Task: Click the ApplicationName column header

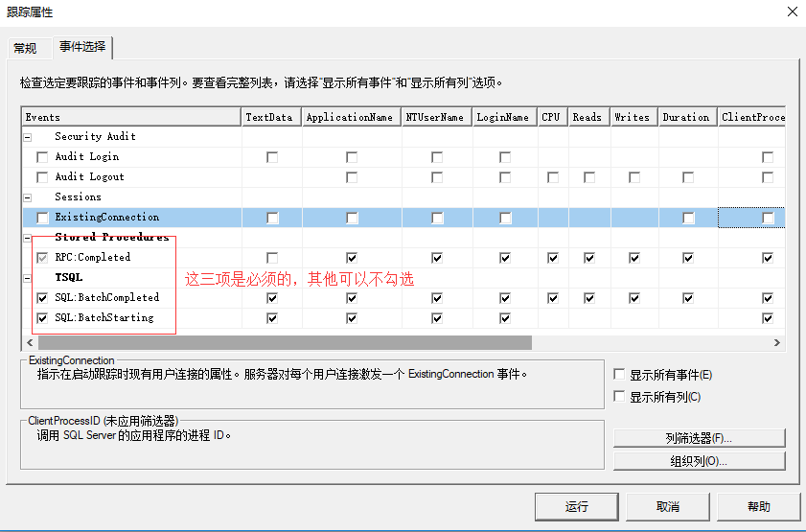Action: [352, 117]
